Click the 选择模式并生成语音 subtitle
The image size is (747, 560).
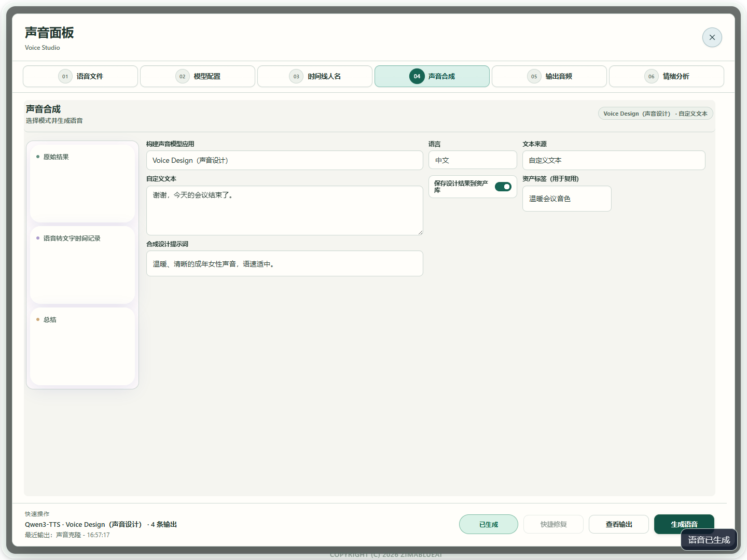click(x=54, y=120)
